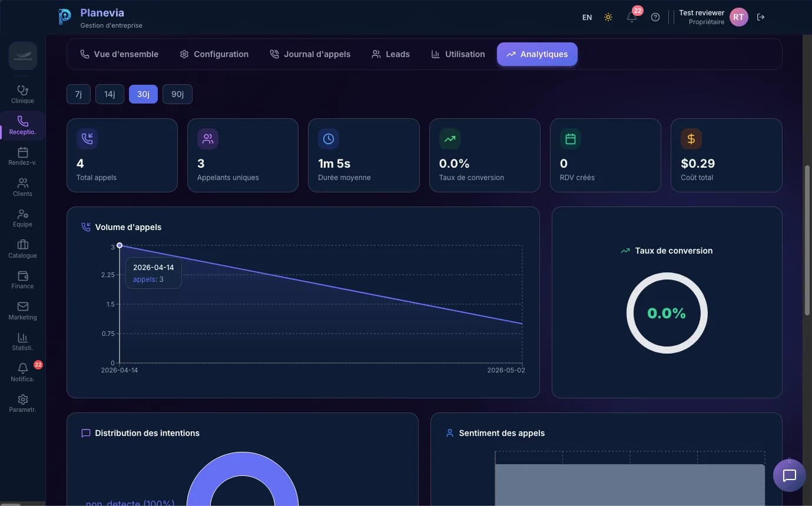Click the 2026-04-14 data point on chart
Screen dimensions: 812x506
tap(120, 245)
